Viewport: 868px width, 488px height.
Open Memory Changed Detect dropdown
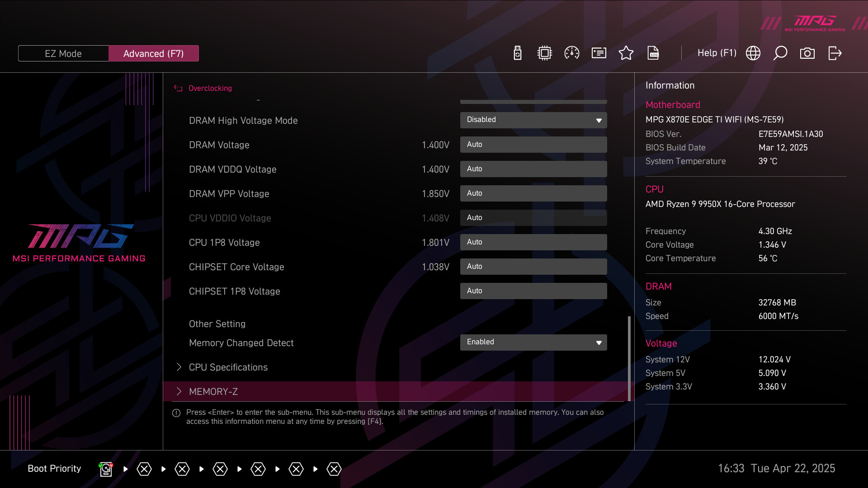(533, 342)
